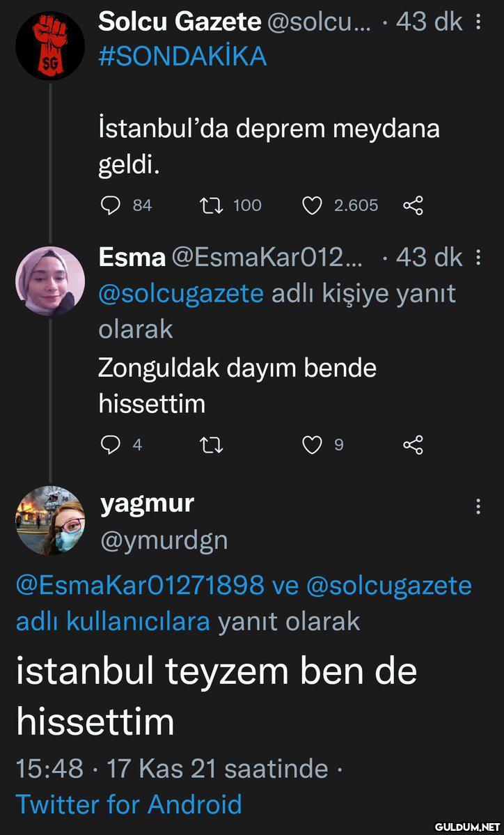The height and width of the screenshot is (835, 504).
Task: Click @solcugazete mention in yagmur's reply
Action: click(x=388, y=585)
